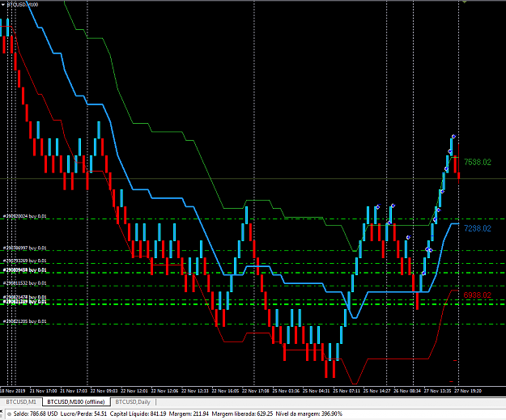Click the Saldo: 786.68 USD balance value
Viewport: 506px width, 420px height.
pos(36,414)
